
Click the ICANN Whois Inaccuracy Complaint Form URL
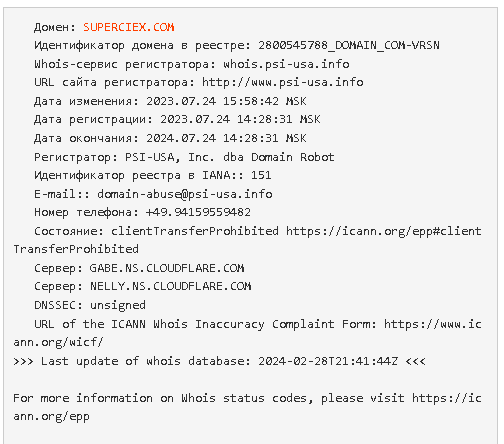[433, 324]
